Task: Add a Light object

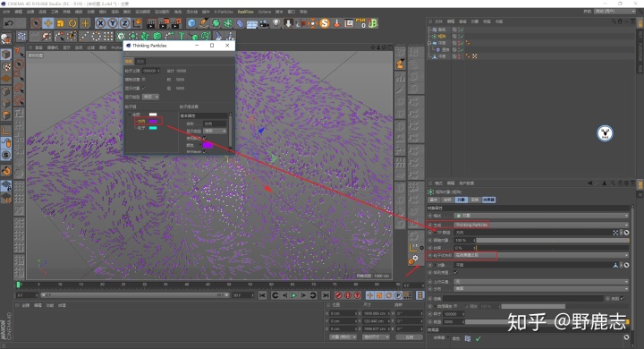Action: tap(276, 23)
